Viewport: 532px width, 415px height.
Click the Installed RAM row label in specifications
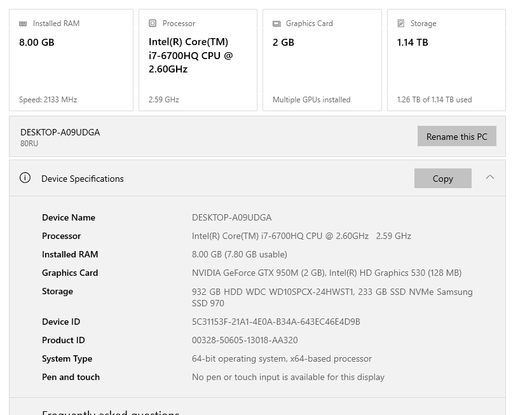pos(70,254)
